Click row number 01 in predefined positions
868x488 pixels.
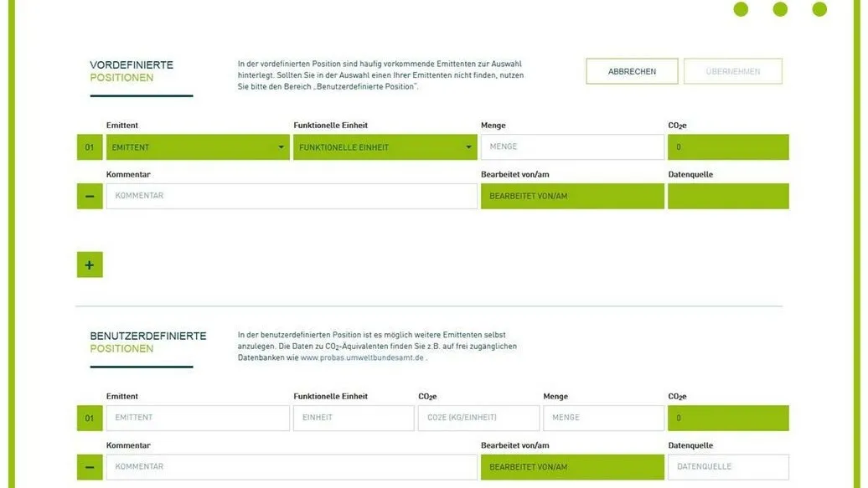90,147
